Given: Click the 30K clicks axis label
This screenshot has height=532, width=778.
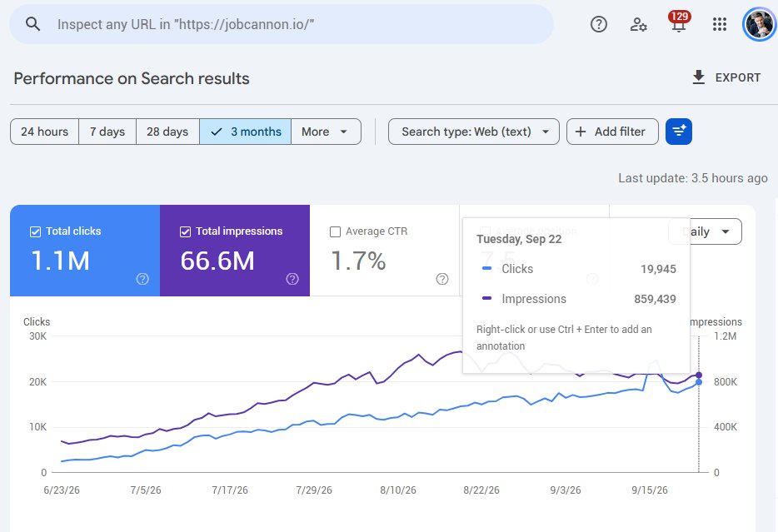Looking at the screenshot, I should tap(37, 336).
